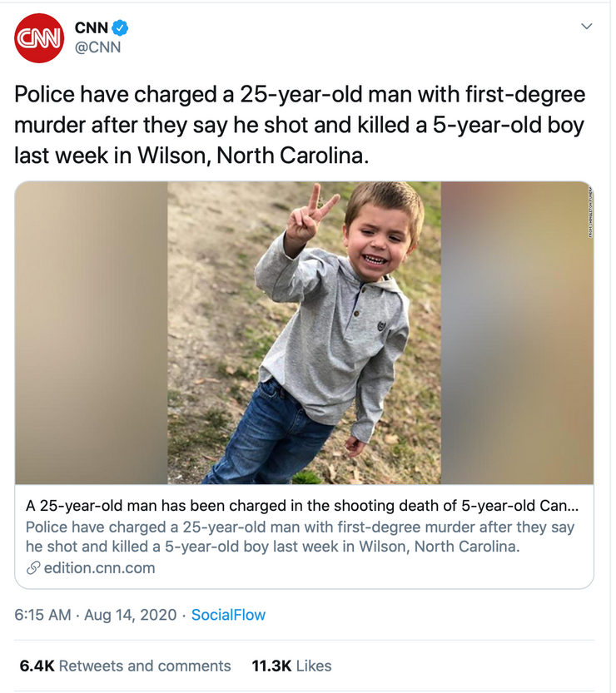
Task: Click the blurred right side of card image
Action: 516,333
